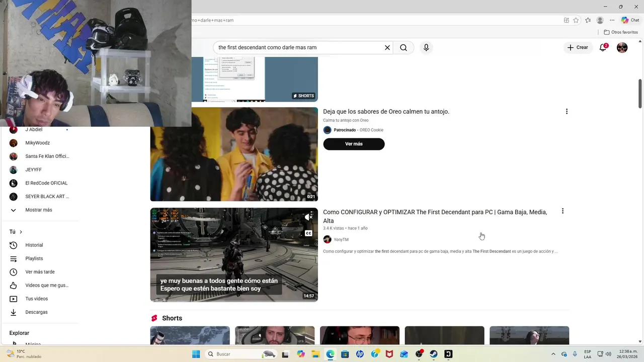Viewport: 644px width, 362px height.
Task: Toggle closed captions on the video preview
Action: 308,233
